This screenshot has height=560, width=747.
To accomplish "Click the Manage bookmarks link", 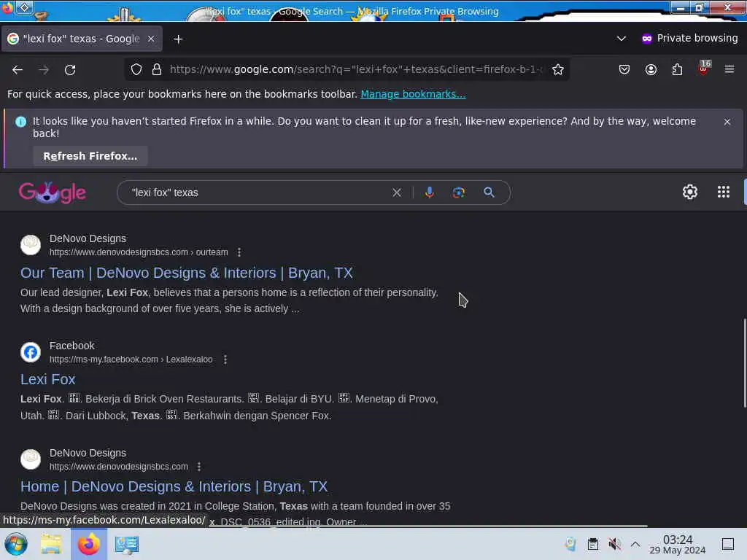I will tap(413, 94).
